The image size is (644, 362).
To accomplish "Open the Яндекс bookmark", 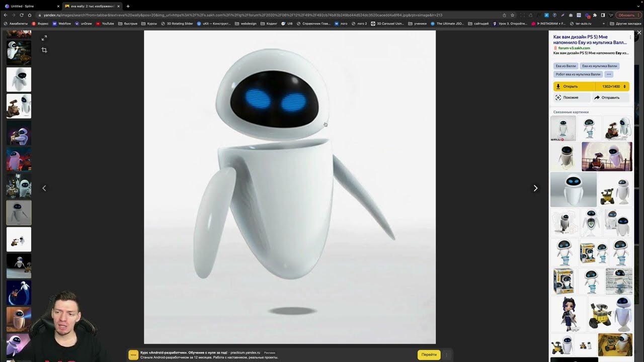I will pos(40,24).
